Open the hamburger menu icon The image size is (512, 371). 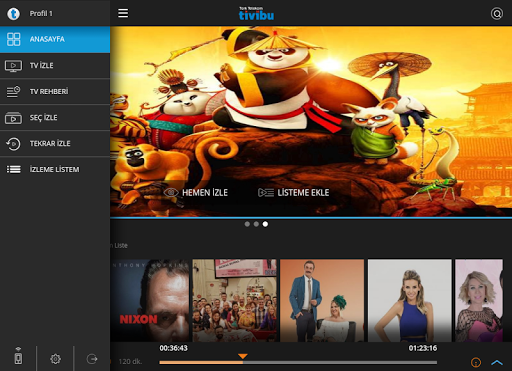coord(123,13)
